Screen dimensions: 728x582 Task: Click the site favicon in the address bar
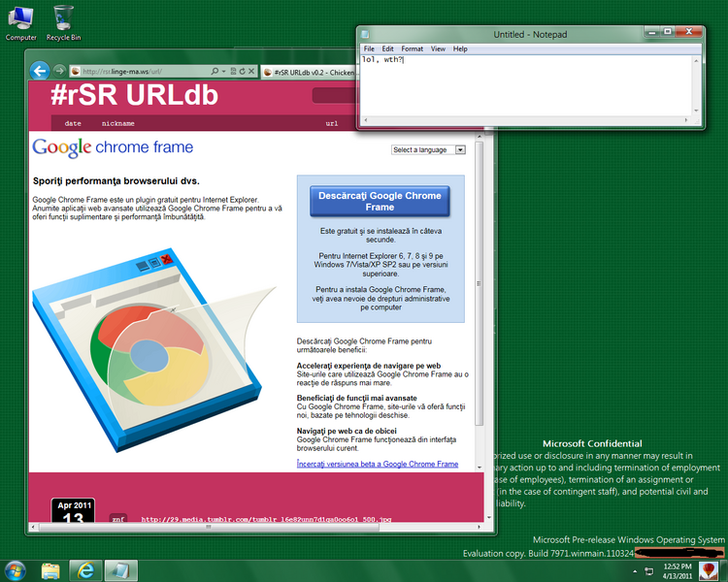pyautogui.click(x=75, y=71)
